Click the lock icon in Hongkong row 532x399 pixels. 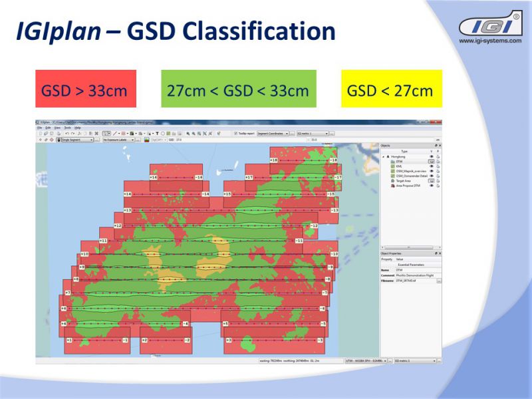tap(438, 156)
